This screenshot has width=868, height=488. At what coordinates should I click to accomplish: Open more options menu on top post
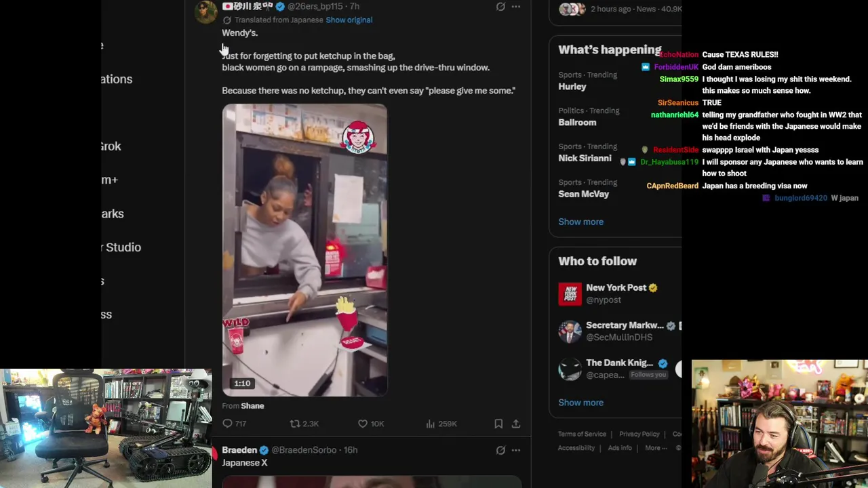(516, 7)
